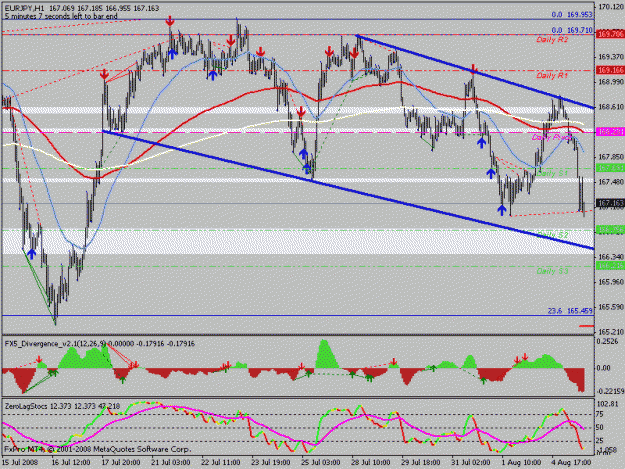Click the '16 Jul 12:00' time axis label
Viewport: 625px width, 469px height.
(x=71, y=463)
